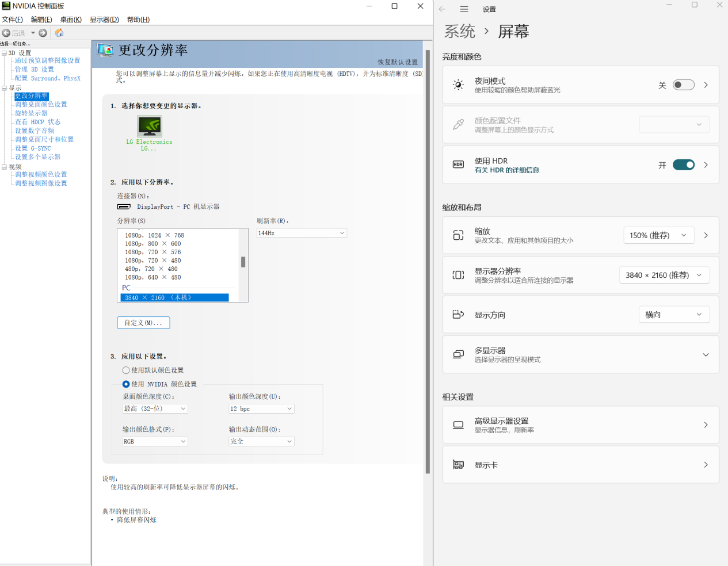Click the 自定义(M)... button
The width and height of the screenshot is (728, 566).
click(x=143, y=323)
